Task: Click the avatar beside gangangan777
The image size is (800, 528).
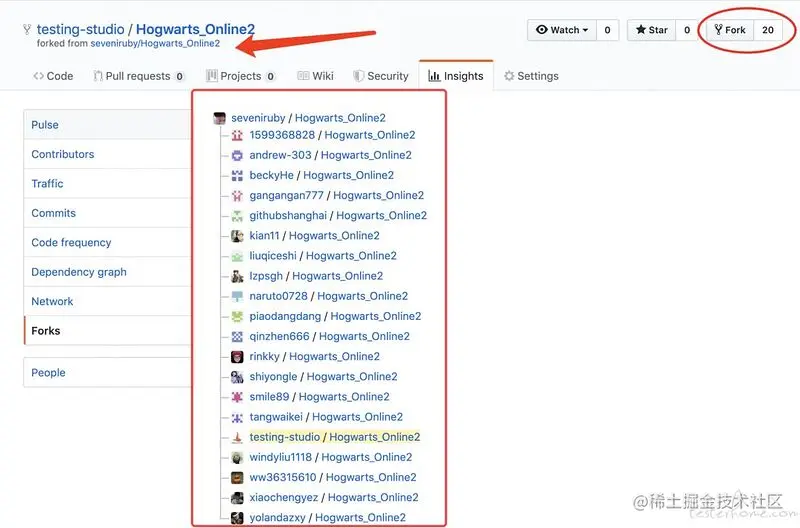Action: 237,196
